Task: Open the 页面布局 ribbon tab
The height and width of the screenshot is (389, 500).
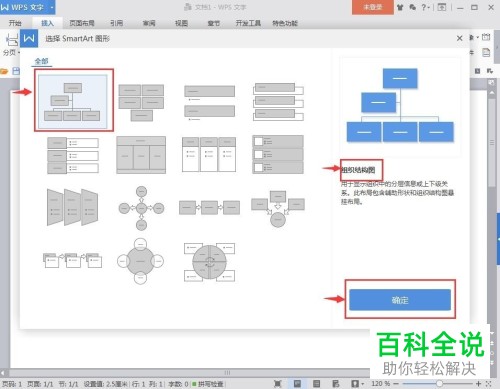Action: pos(82,23)
